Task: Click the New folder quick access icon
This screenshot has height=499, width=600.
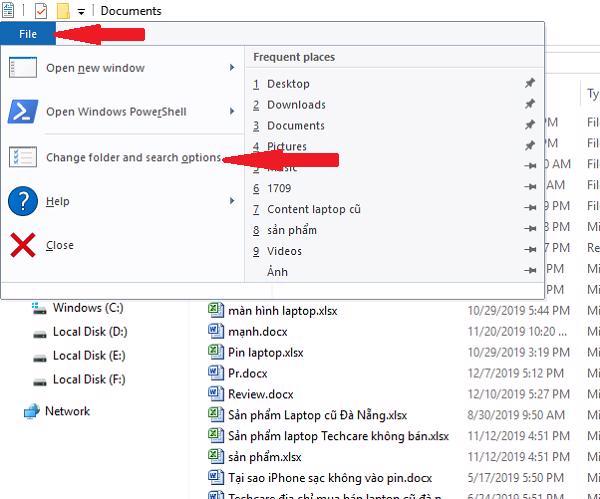Action: (x=63, y=11)
